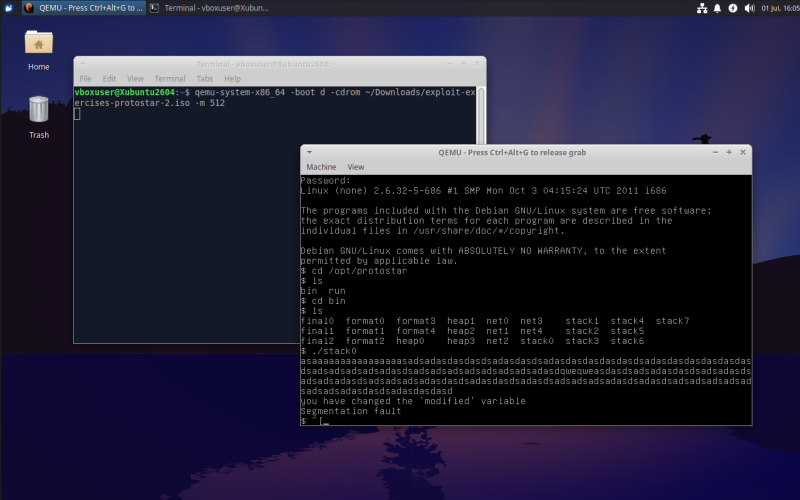Click the 'bin run' output line in QEMU

pos(323,291)
